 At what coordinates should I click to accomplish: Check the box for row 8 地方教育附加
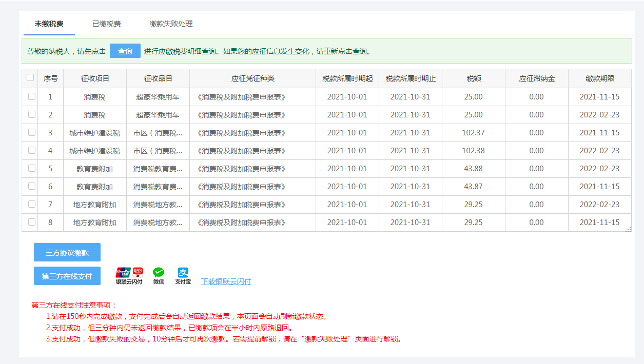click(x=32, y=222)
